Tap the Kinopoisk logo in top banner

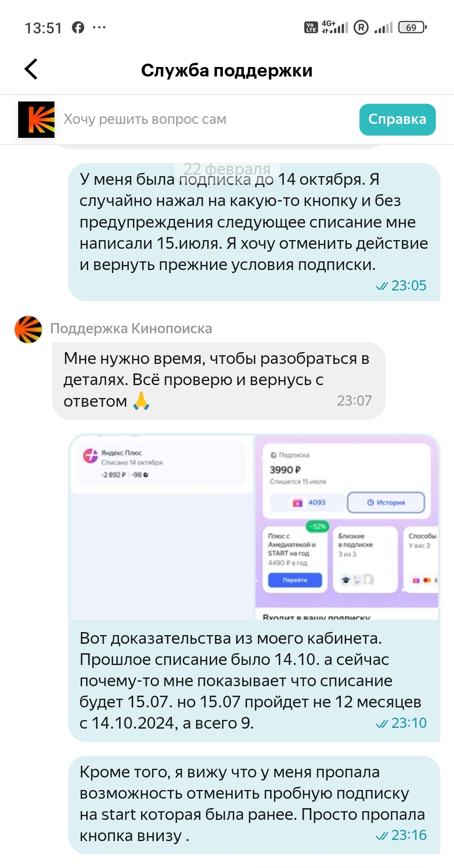click(36, 119)
